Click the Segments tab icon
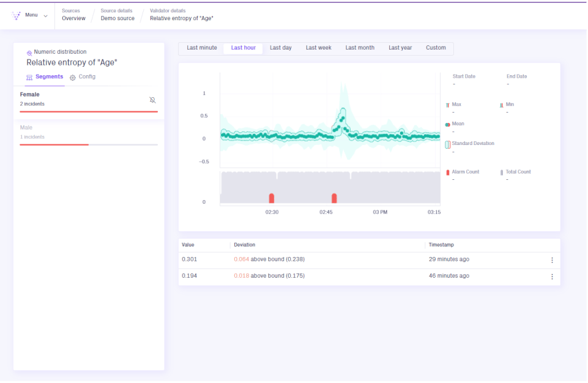Image resolution: width=588 pixels, height=383 pixels. click(29, 77)
